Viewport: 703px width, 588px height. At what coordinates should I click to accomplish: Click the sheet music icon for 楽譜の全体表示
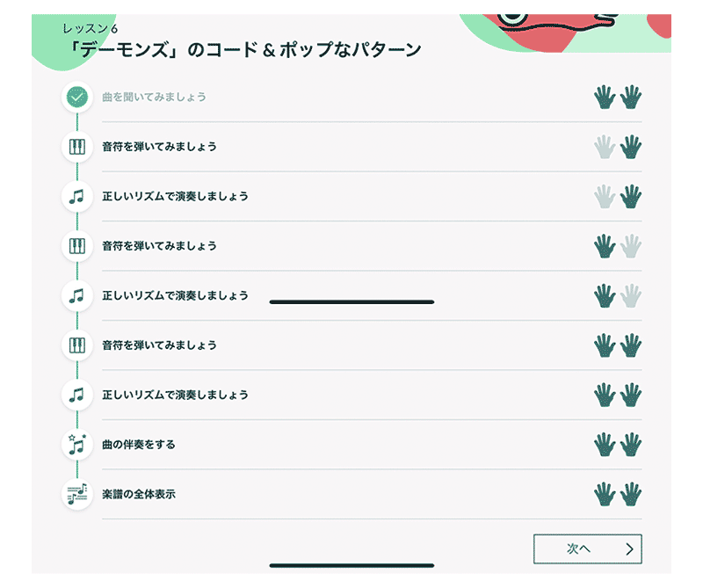click(x=77, y=494)
